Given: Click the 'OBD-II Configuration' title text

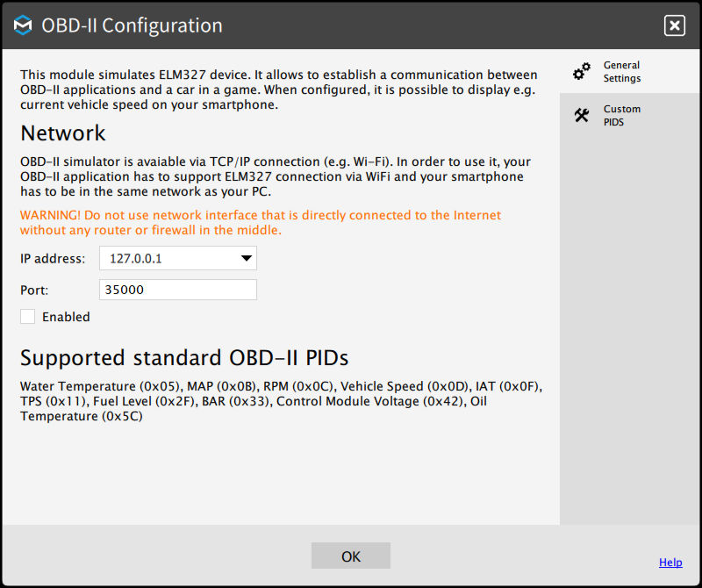Looking at the screenshot, I should tap(132, 25).
